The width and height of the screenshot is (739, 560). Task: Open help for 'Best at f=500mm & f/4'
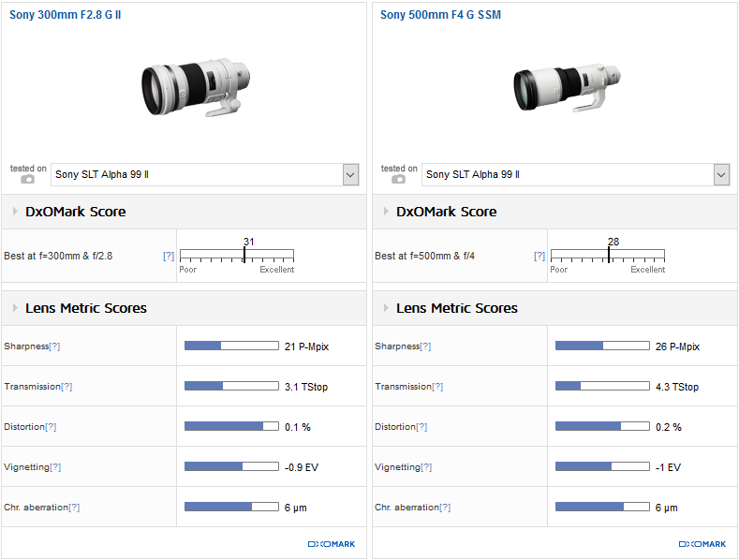click(x=539, y=256)
